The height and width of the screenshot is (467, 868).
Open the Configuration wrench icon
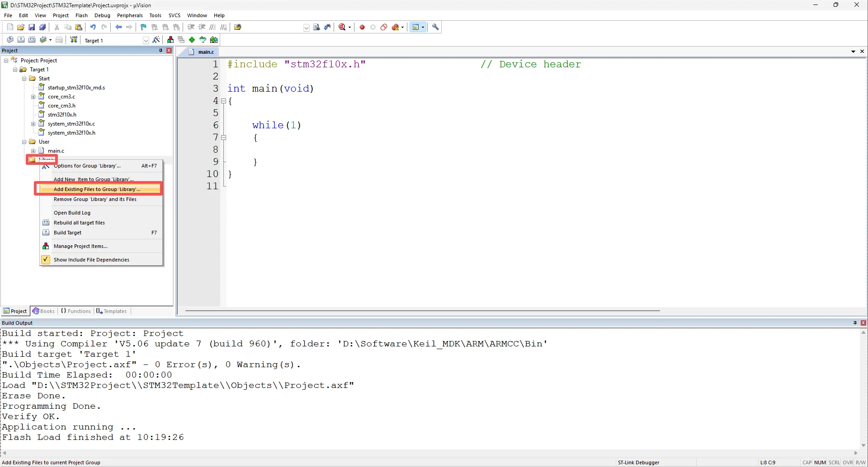[x=436, y=27]
